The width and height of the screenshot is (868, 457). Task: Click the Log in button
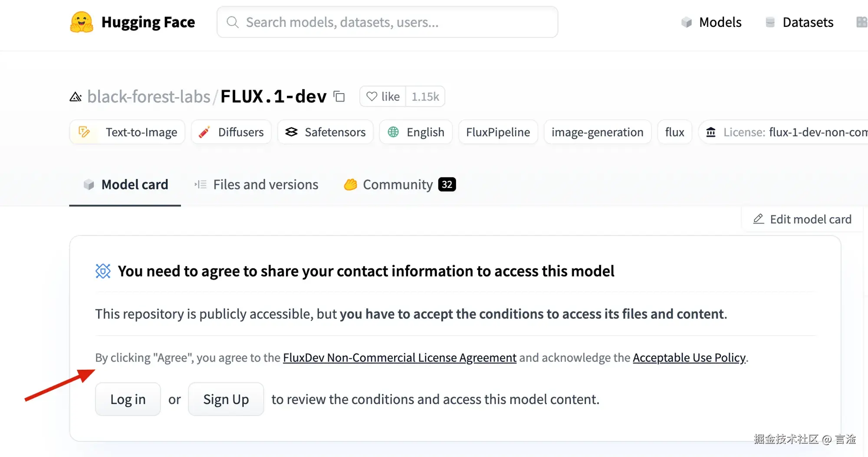click(x=128, y=399)
